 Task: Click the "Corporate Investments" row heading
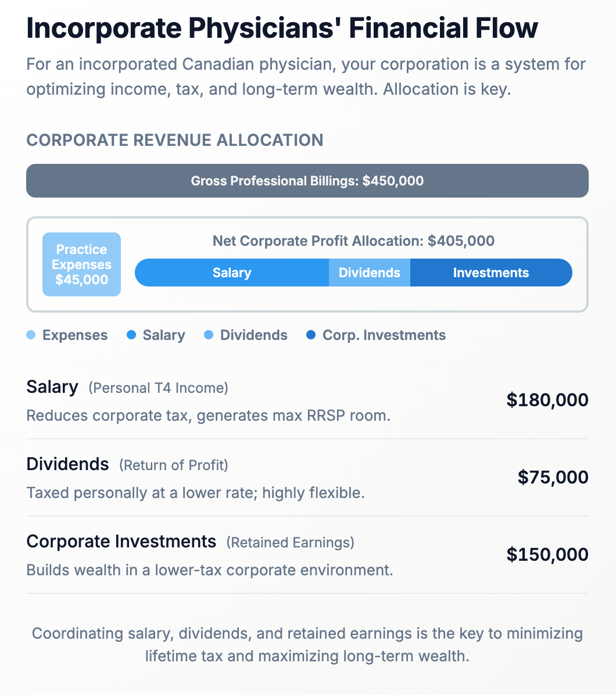(x=121, y=542)
